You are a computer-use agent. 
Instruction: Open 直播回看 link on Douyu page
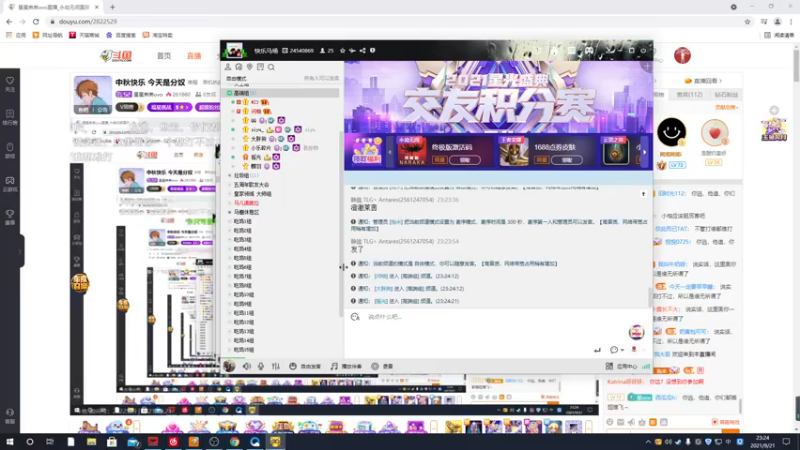coord(704,81)
